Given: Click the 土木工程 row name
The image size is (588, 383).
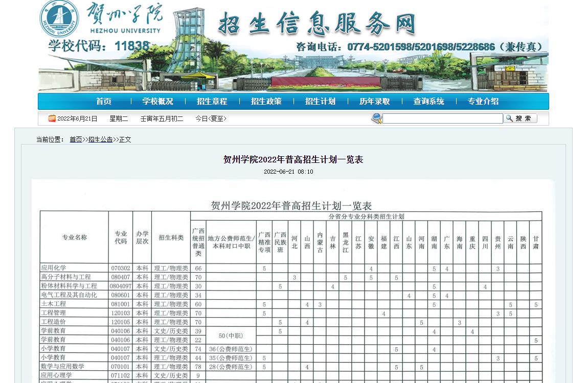Looking at the screenshot, I should pos(54,304).
